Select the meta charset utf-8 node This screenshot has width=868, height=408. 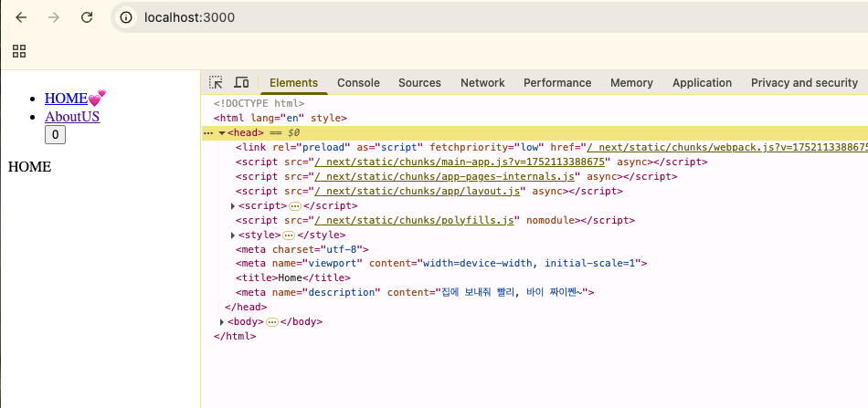pos(302,249)
